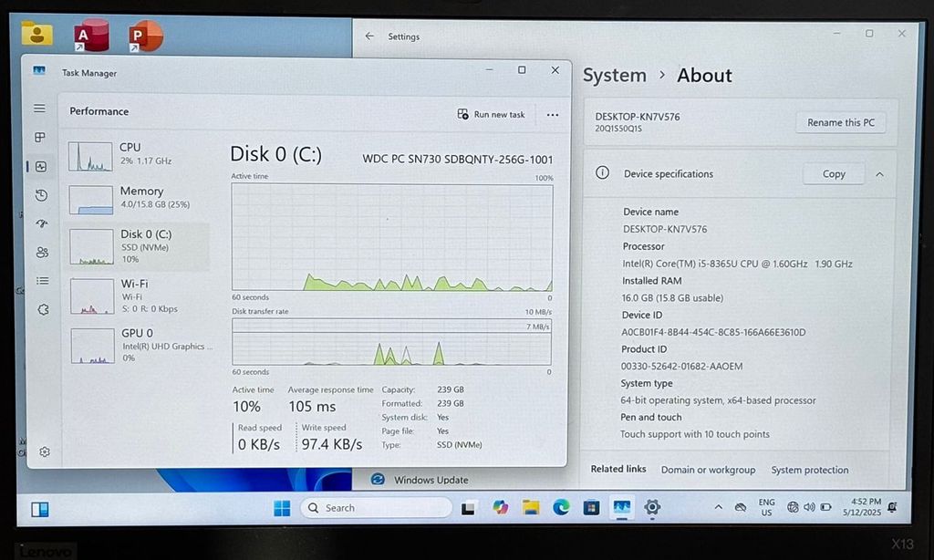Click the Rename this PC button

point(840,123)
